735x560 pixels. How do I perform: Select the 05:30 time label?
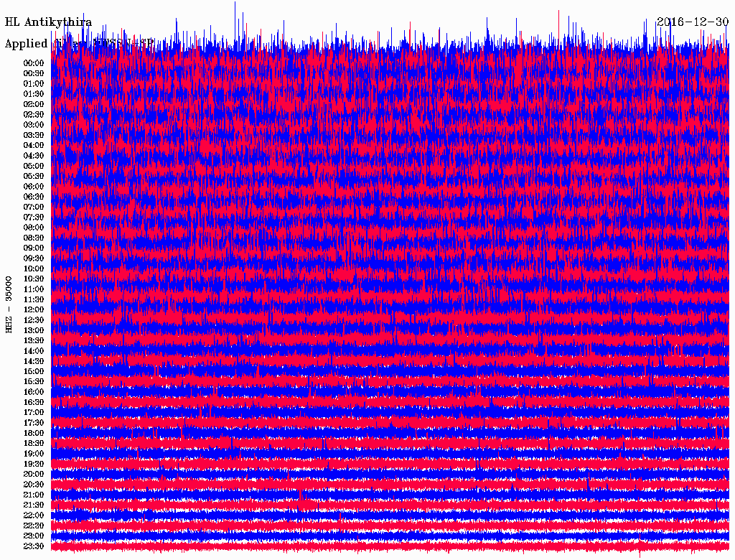point(33,177)
